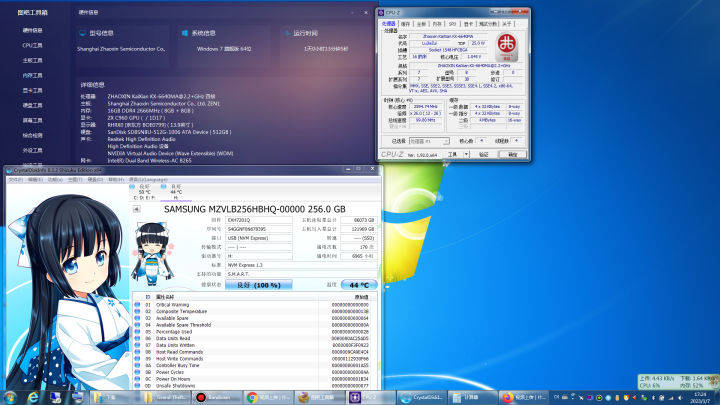Viewport: 720px width, 405px height.
Task: Open CPU工具 in the toolbox sidebar
Action: point(33,45)
